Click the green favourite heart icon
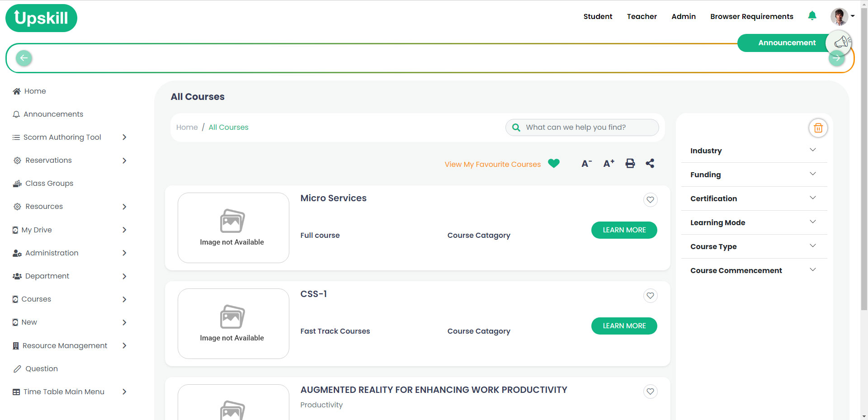Image resolution: width=868 pixels, height=420 pixels. click(x=553, y=163)
